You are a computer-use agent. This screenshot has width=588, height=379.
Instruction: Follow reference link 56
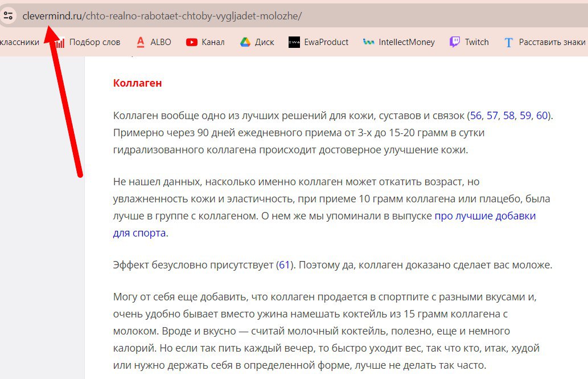pos(476,116)
